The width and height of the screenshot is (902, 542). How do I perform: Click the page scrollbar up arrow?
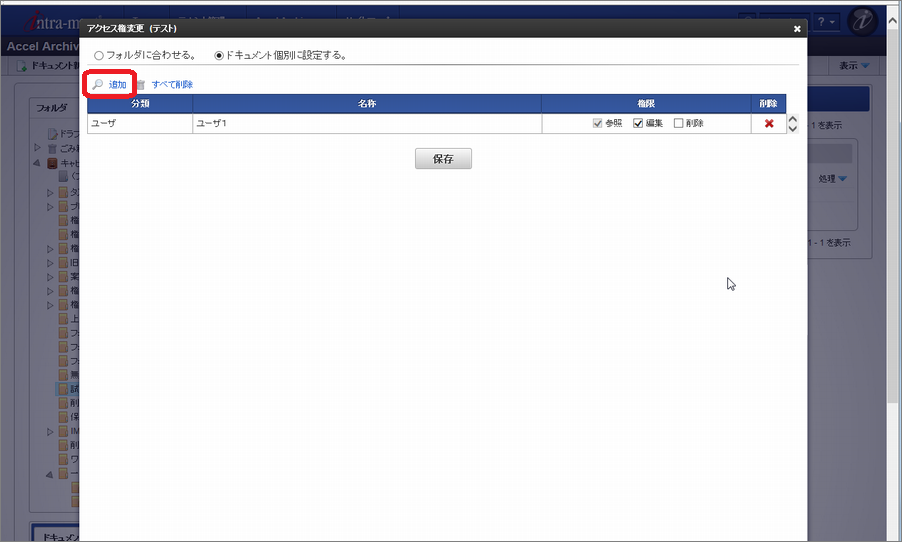[x=893, y=22]
